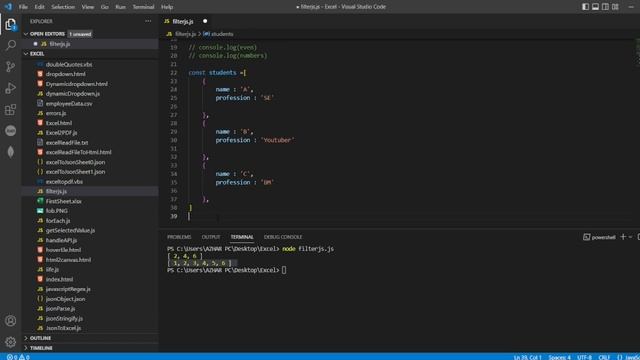Click students symbol in breadcrumb
The image size is (640, 360).
pyautogui.click(x=222, y=34)
